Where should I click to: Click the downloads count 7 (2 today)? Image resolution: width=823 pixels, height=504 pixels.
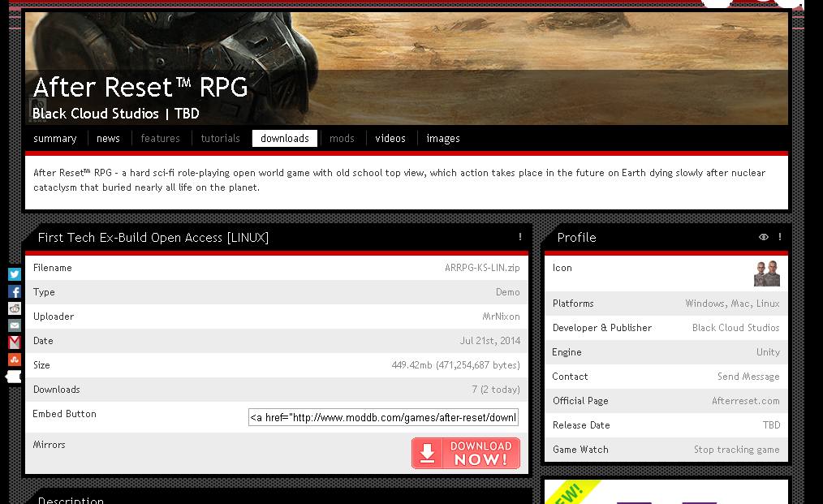(x=496, y=390)
